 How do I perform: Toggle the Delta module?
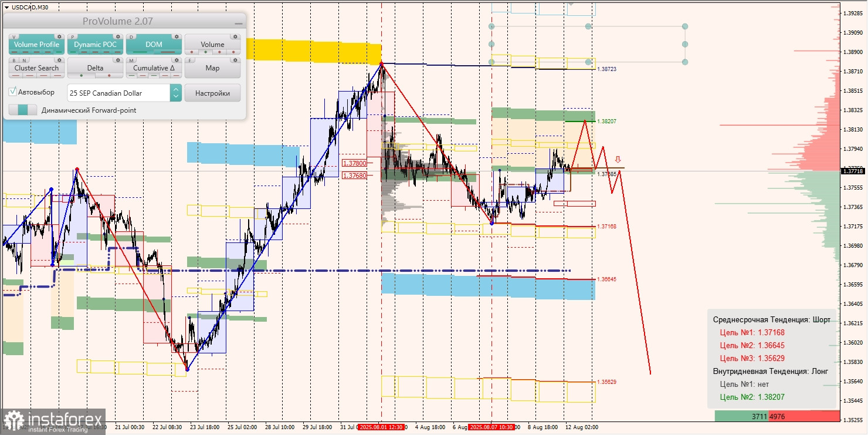coord(95,68)
